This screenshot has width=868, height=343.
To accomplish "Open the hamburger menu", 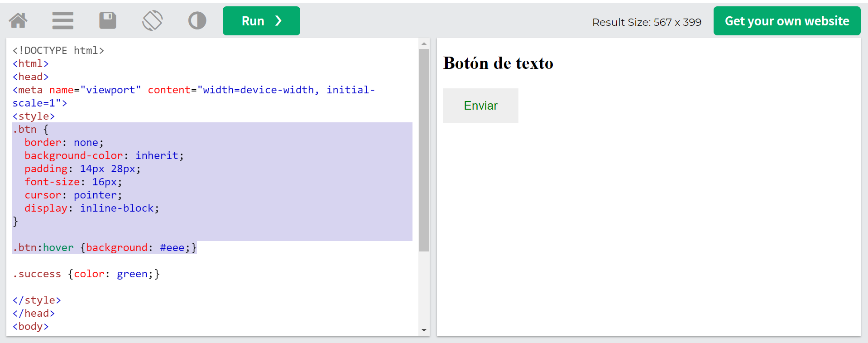I will (62, 21).
